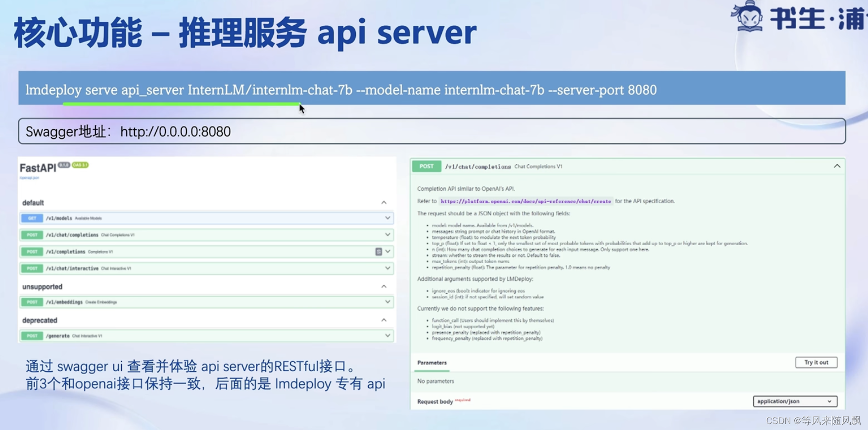Click the default section heading
The image size is (868, 430).
point(33,203)
